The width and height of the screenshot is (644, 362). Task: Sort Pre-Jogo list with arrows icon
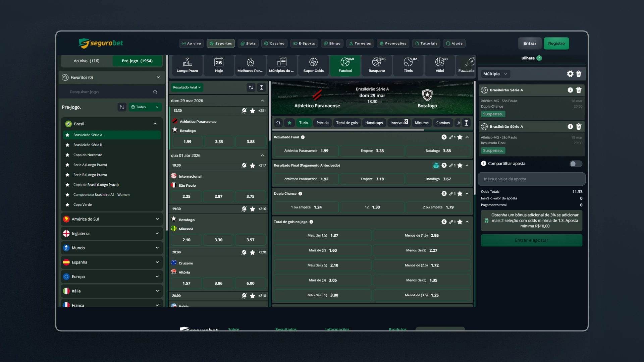click(x=122, y=107)
